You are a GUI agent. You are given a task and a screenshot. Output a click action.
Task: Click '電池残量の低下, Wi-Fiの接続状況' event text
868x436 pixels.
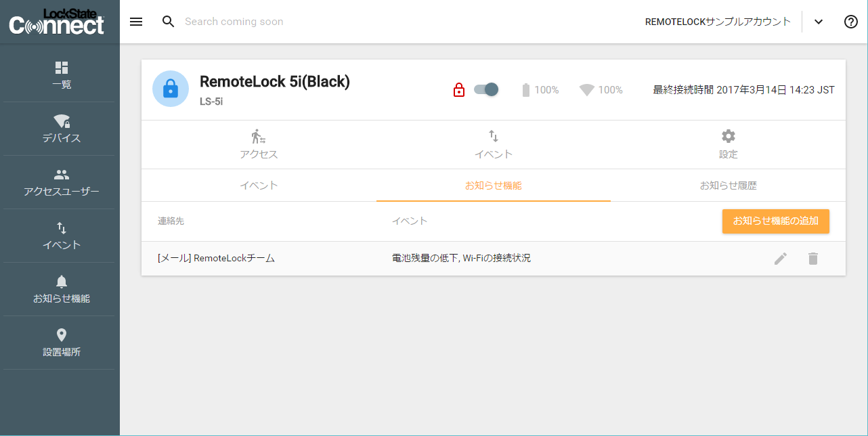click(461, 258)
